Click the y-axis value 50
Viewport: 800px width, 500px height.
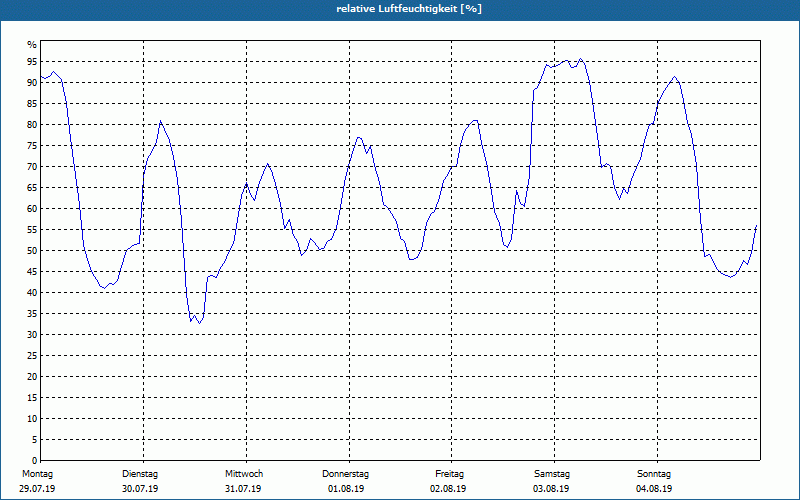pos(32,251)
